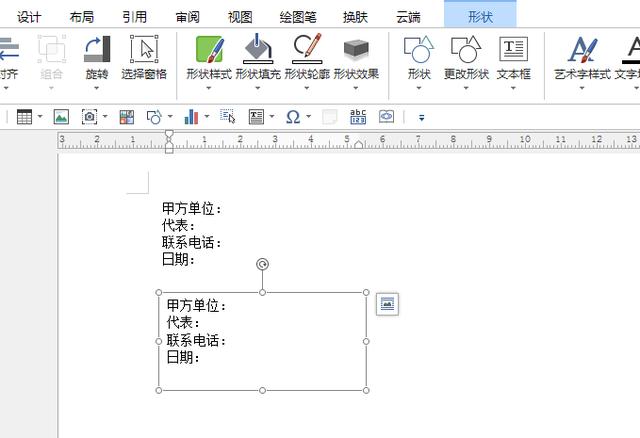Click the Omega symbol icon
This screenshot has width=640, height=438.
[293, 117]
